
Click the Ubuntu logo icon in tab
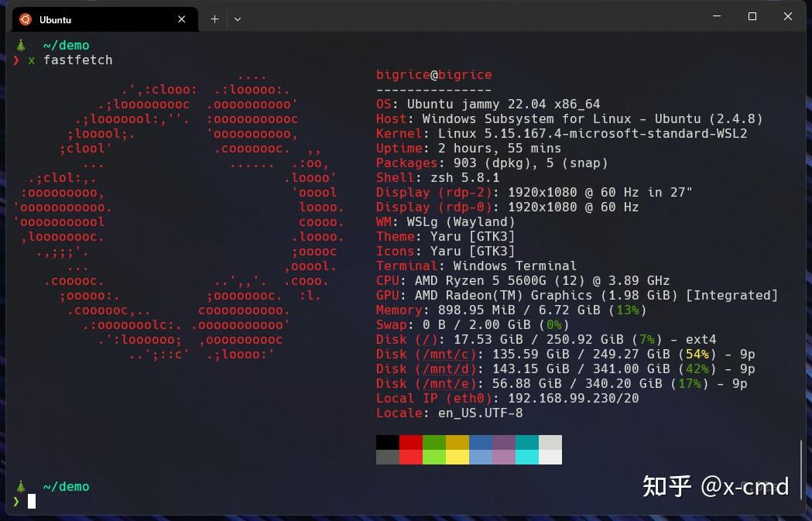[25, 19]
